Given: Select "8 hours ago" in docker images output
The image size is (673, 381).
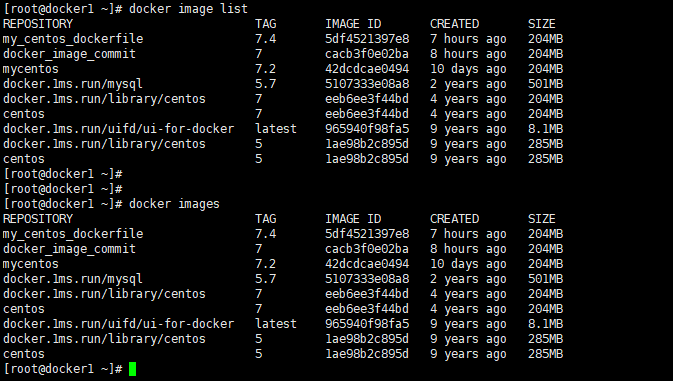Looking at the screenshot, I should click(468, 249).
